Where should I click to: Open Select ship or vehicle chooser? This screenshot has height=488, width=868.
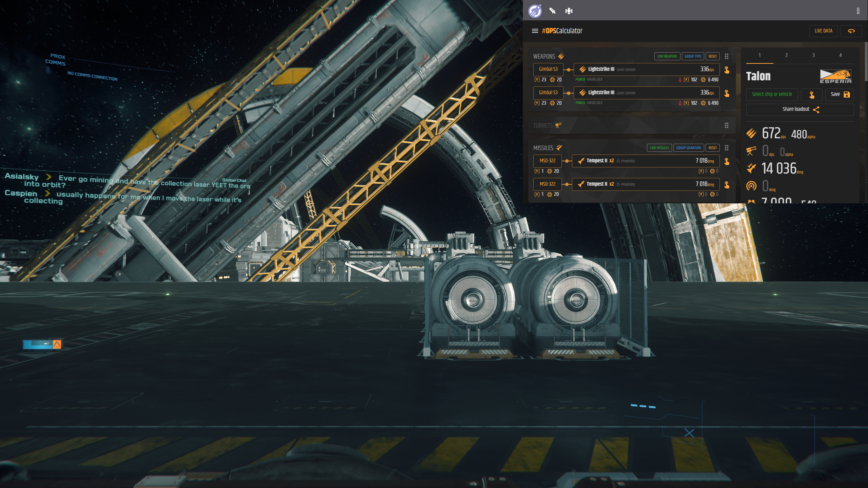(772, 94)
